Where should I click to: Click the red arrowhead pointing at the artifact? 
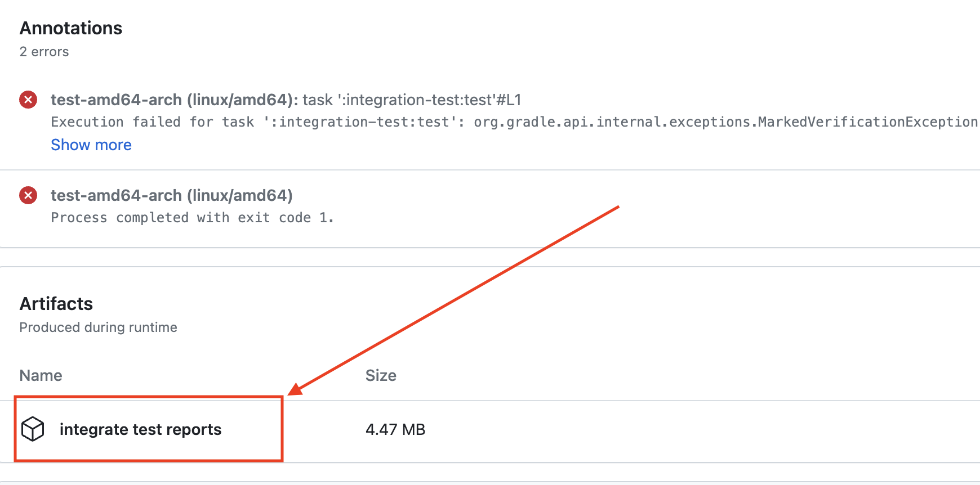pos(296,389)
